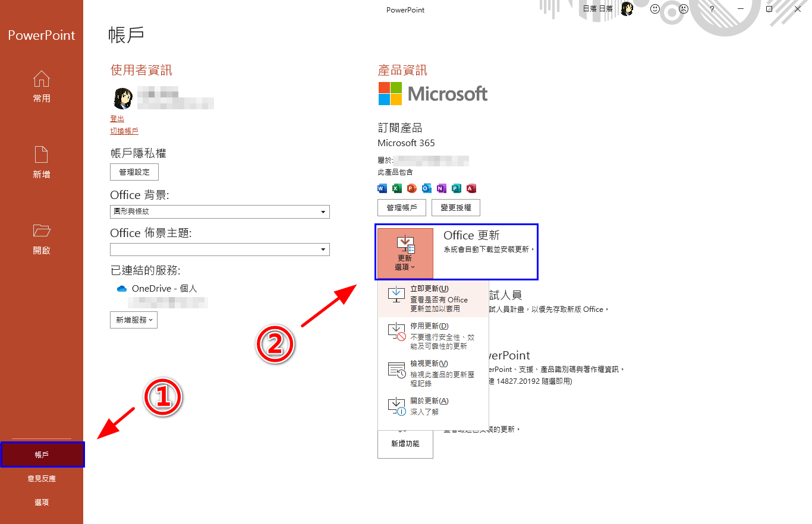Click the Microsoft logo

pyautogui.click(x=433, y=94)
